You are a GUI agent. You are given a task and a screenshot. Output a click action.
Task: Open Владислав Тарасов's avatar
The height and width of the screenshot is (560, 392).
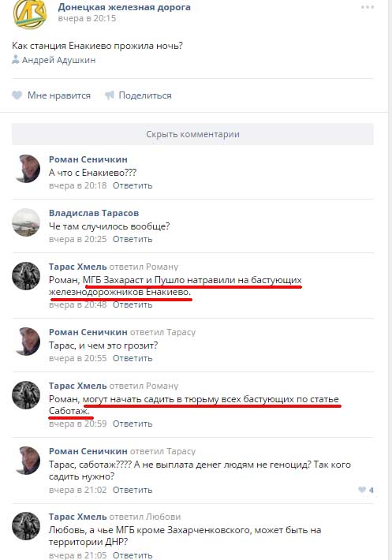[26, 222]
